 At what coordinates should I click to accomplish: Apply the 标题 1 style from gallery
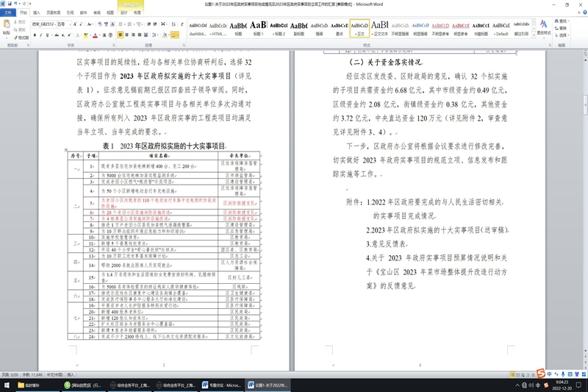[259, 28]
